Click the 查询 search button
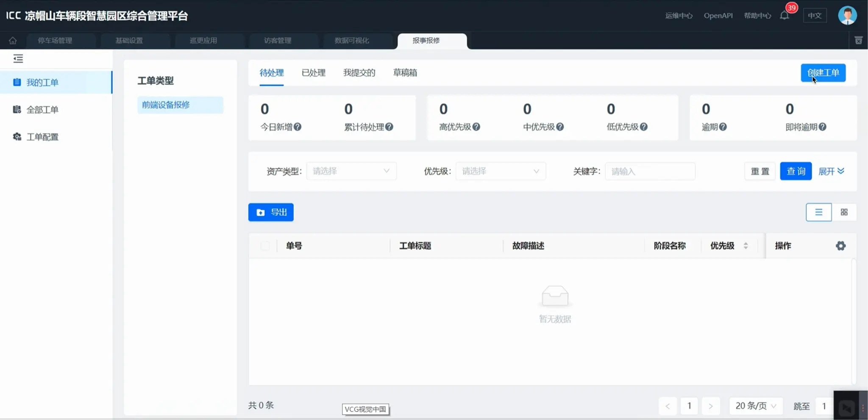The height and width of the screenshot is (420, 868). pos(796,171)
